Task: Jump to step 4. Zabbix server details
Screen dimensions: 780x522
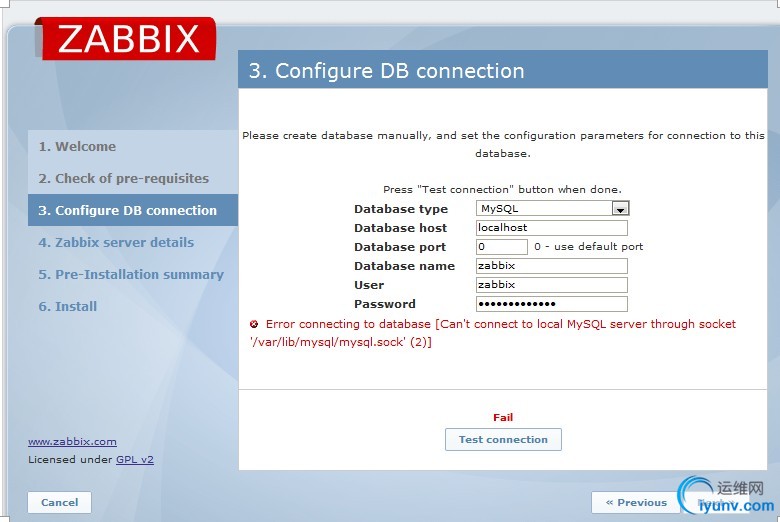Action: click(x=116, y=242)
